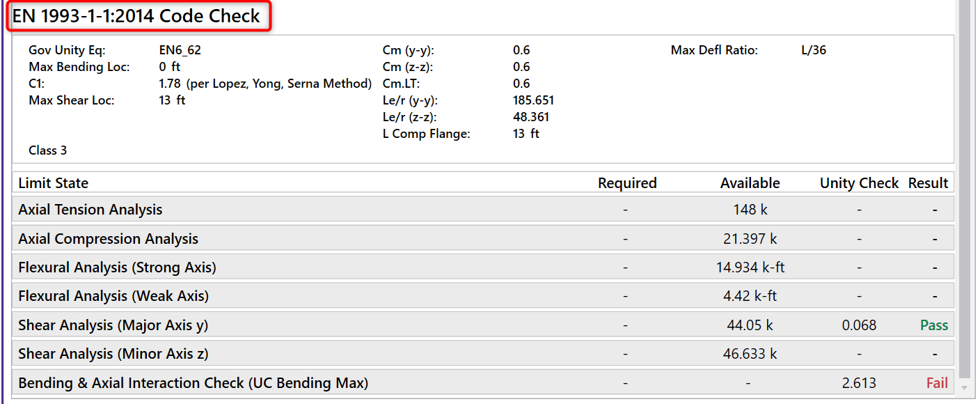Click the scrollbar down arrow
The image size is (980, 404).
click(x=964, y=387)
